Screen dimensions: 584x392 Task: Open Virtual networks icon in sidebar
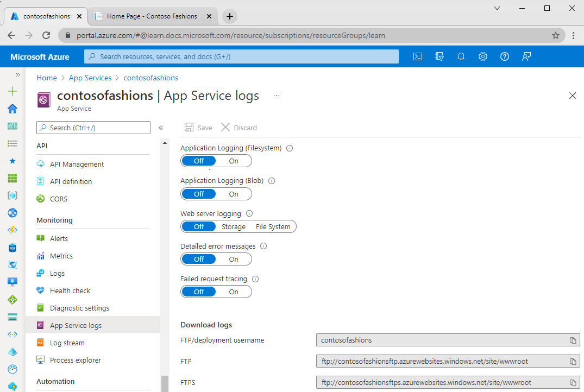coord(12,334)
